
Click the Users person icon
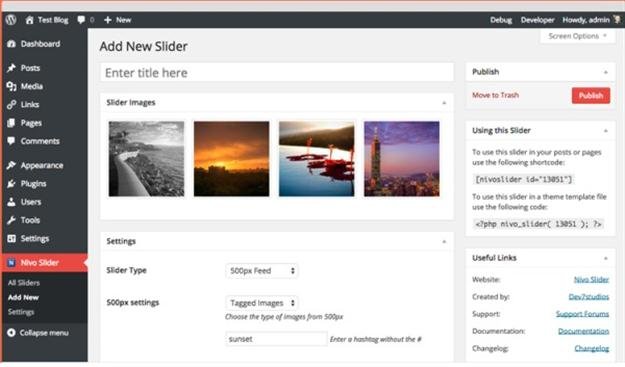pyautogui.click(x=11, y=202)
